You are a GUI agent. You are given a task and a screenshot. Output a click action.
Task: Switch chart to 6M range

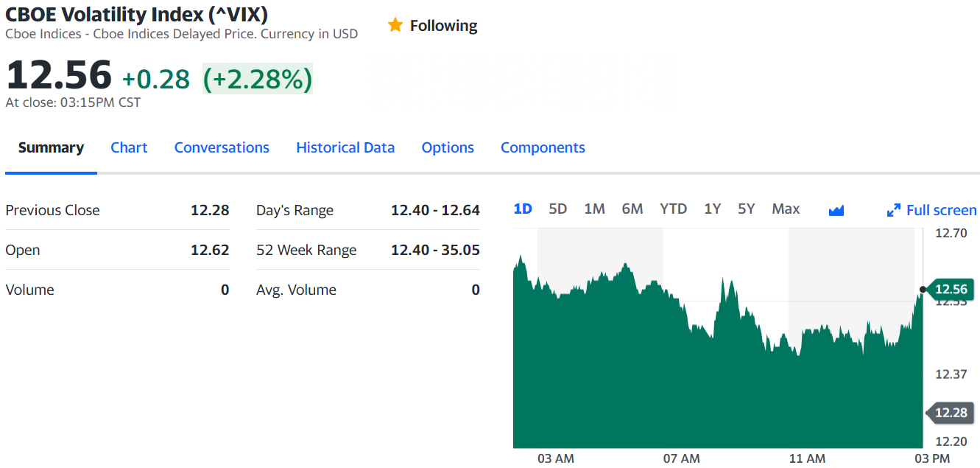(632, 209)
